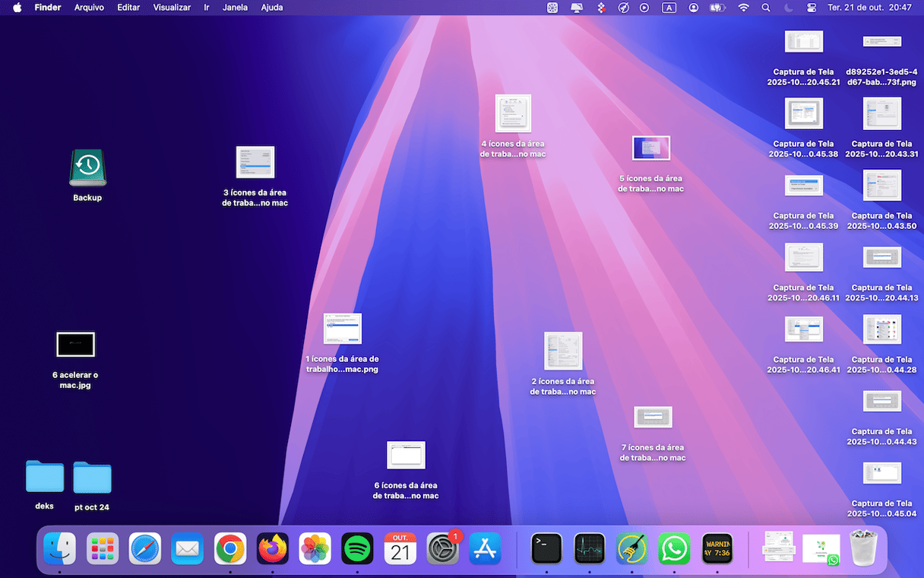Open WhatsApp from the Dock
924x578 pixels.
point(674,548)
